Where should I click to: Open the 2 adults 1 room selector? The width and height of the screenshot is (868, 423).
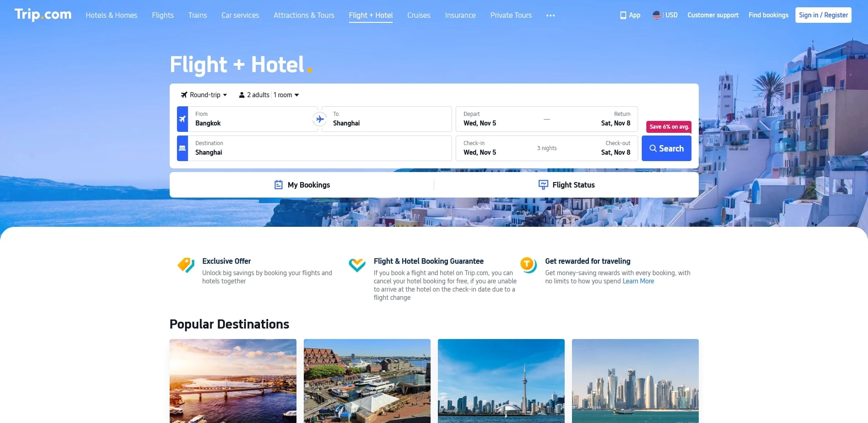(x=269, y=95)
